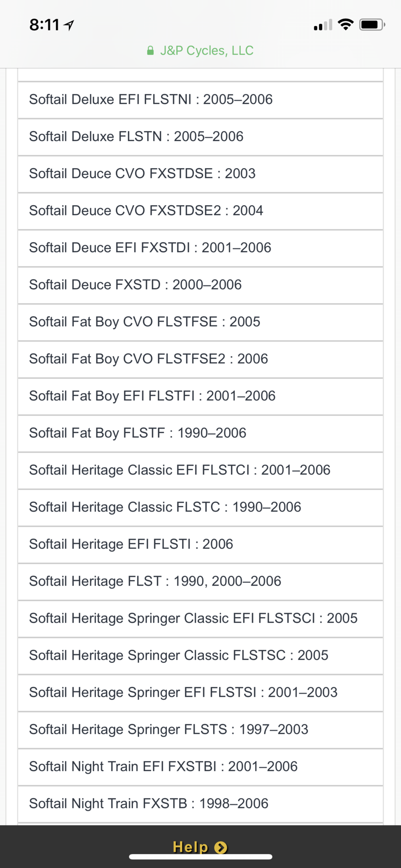Select Softail Deuce CVO FXSTDSE 2003
Image resolution: width=401 pixels, height=868 pixels.
point(200,174)
